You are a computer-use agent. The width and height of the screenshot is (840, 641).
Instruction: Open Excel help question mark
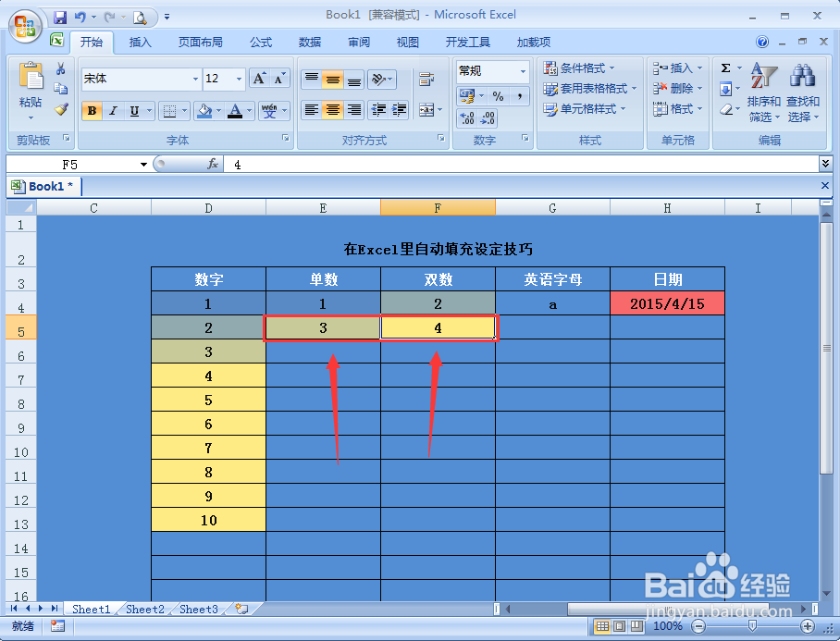click(x=762, y=42)
